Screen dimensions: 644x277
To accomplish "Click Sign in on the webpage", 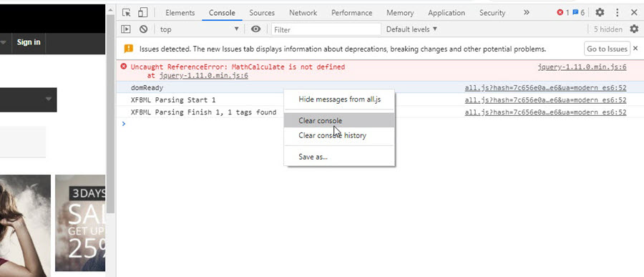I will click(29, 42).
